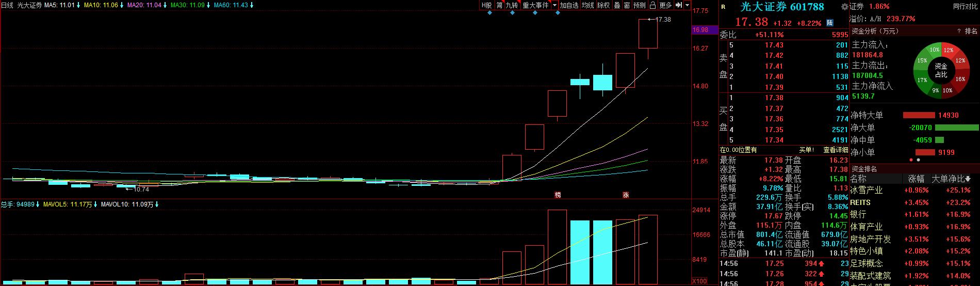Screen dimensions: 980x286
Task: Sort by 大单净比 down arrow
Action: pos(968,179)
